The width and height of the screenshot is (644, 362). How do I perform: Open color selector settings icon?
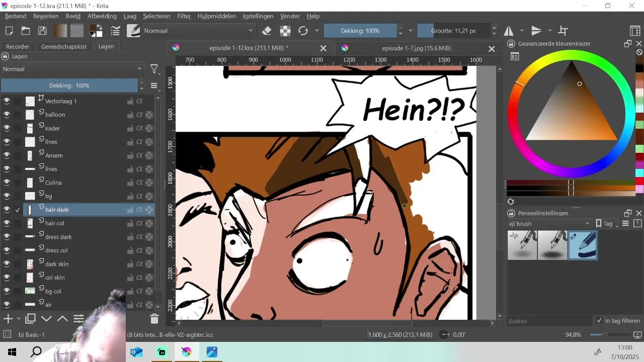pos(515,57)
